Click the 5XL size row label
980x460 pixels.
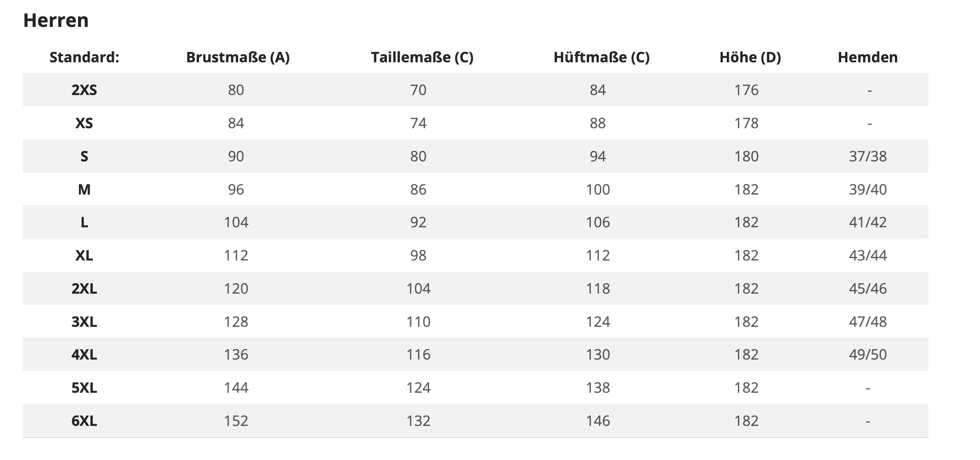click(x=84, y=388)
